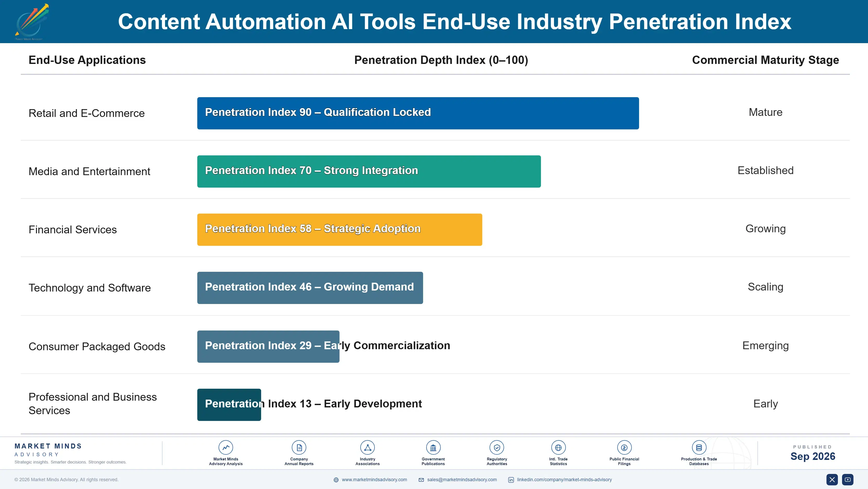Click 'Penetration Depth Index (0–100)' header

coord(441,60)
